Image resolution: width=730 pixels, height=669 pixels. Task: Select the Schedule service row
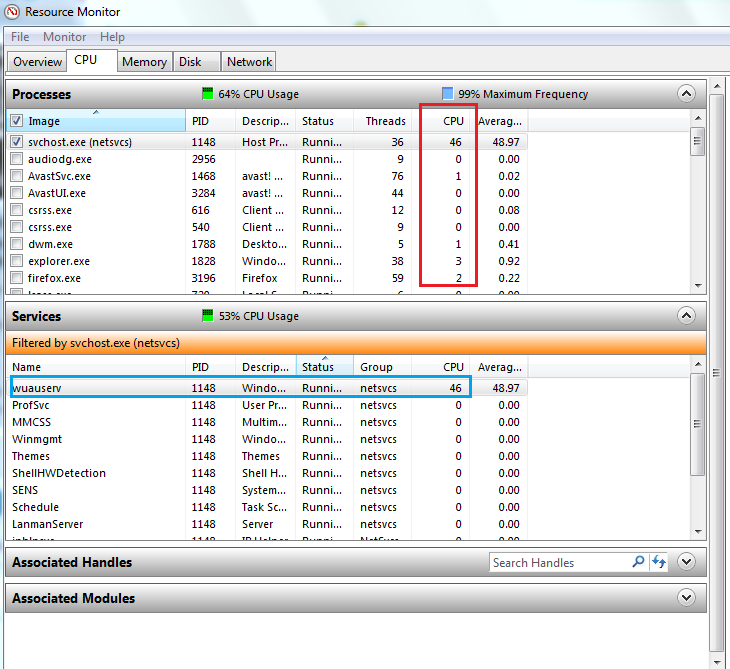[x=267, y=507]
